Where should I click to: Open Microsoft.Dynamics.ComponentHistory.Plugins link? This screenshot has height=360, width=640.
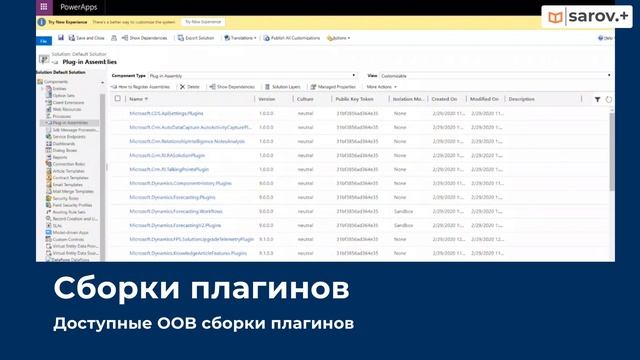(x=180, y=183)
